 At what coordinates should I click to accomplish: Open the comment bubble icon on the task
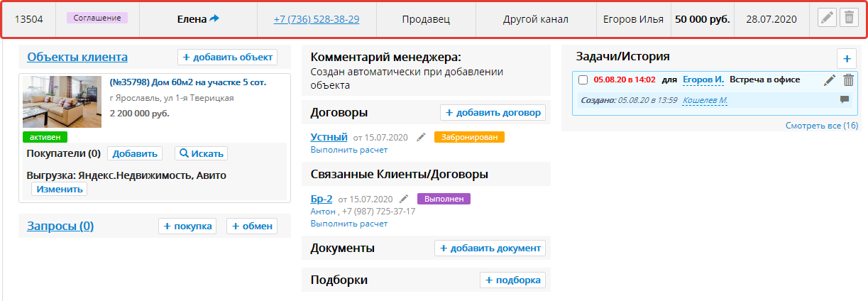845,100
